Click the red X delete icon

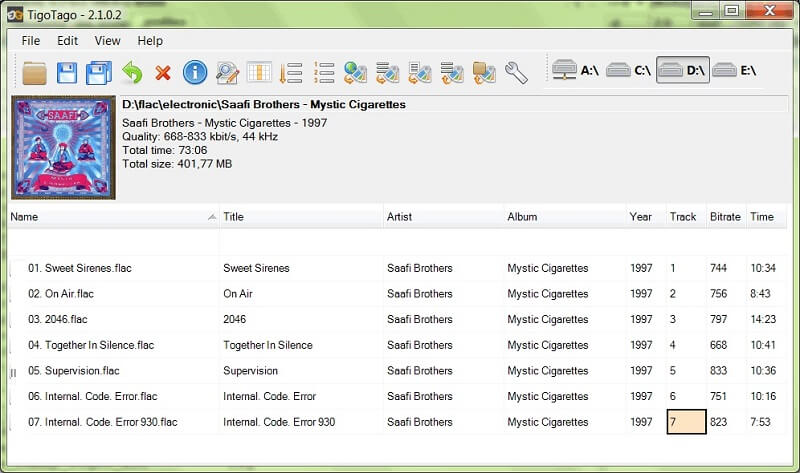tap(163, 72)
